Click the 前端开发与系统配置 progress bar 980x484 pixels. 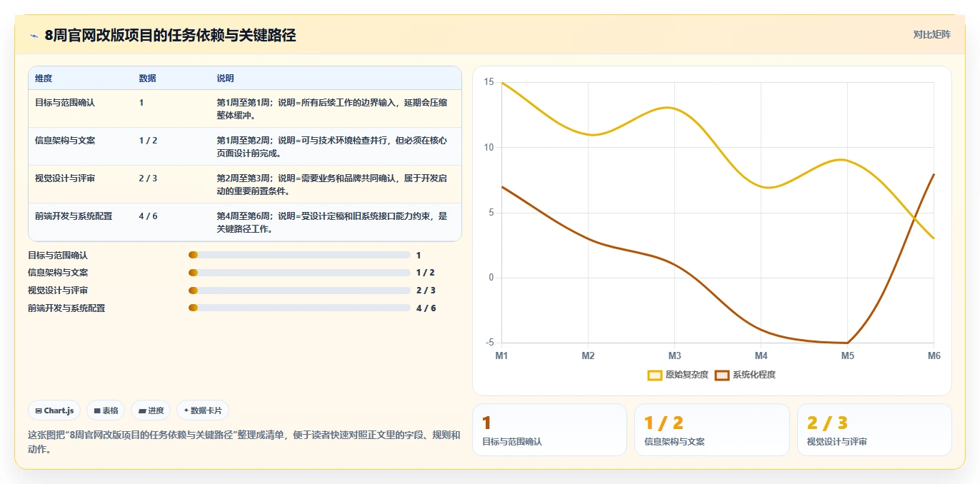tap(299, 308)
